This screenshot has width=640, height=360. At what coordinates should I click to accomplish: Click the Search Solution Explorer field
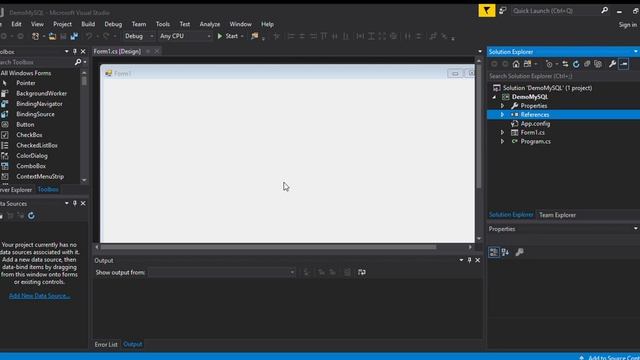click(x=563, y=76)
